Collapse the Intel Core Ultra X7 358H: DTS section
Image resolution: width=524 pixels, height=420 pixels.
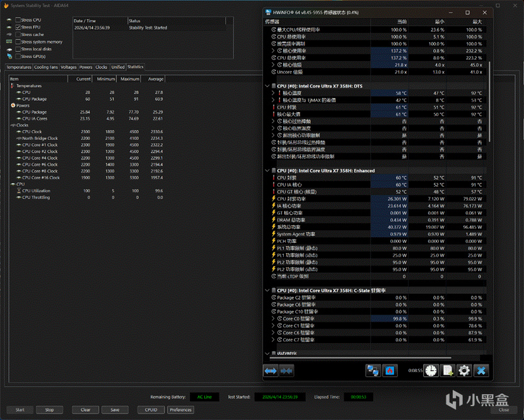pyautogui.click(x=267, y=86)
